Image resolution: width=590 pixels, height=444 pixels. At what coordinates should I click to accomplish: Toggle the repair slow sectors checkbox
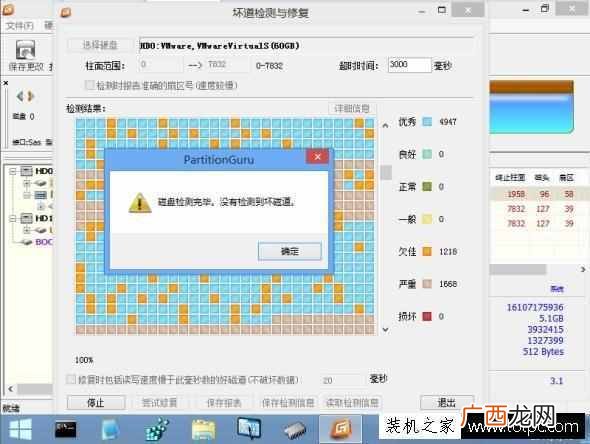71,379
